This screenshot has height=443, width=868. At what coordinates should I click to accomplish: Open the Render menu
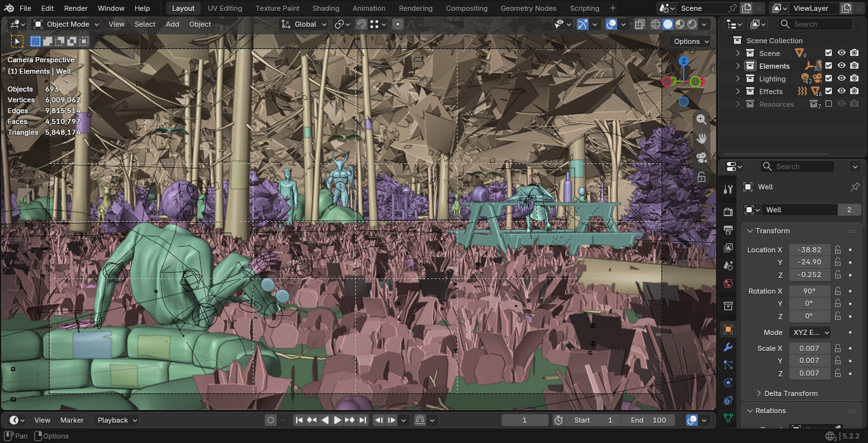[x=76, y=8]
